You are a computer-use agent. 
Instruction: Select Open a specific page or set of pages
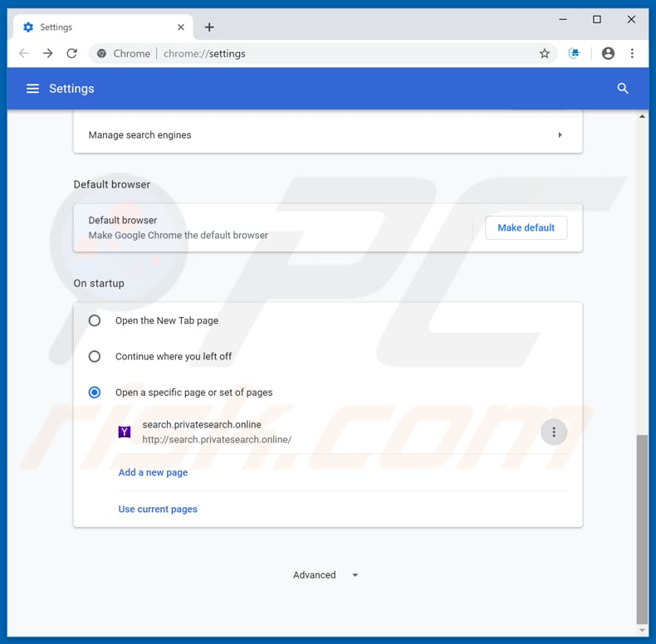[95, 393]
